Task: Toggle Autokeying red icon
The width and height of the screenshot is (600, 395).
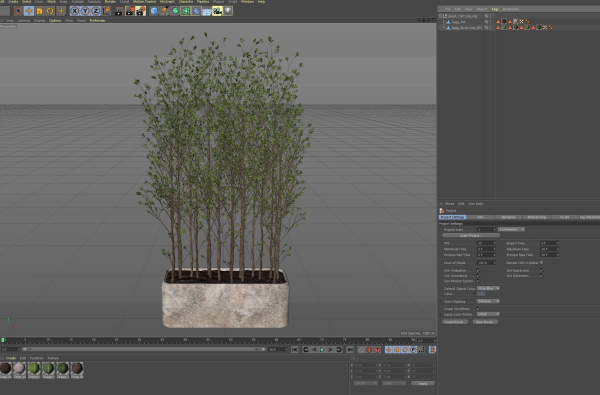Action: [369, 349]
